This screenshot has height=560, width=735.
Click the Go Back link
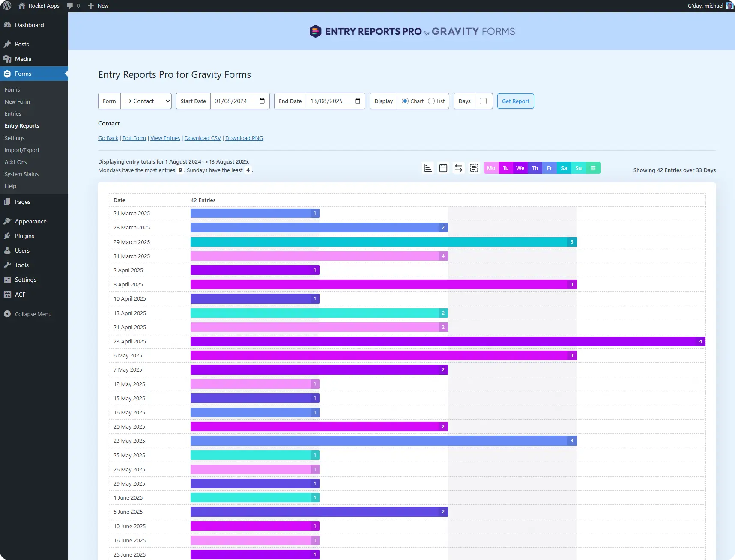click(108, 138)
